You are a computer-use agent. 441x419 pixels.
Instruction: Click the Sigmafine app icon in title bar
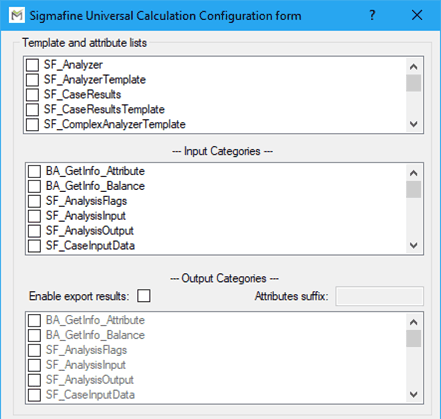click(17, 15)
